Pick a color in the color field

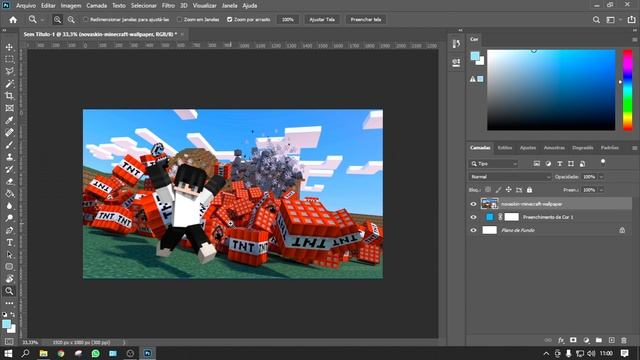(551, 90)
